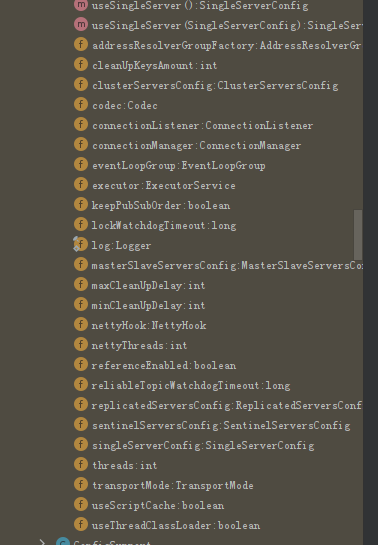Click field icon beside maxCleanUpDelay
The image size is (378, 545).
(x=81, y=284)
